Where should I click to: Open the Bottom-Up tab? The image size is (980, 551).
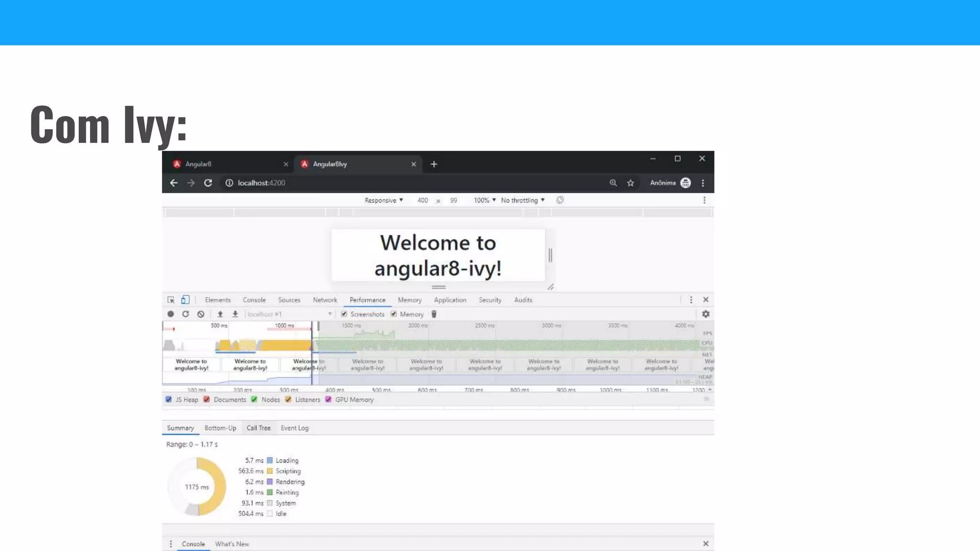tap(220, 428)
